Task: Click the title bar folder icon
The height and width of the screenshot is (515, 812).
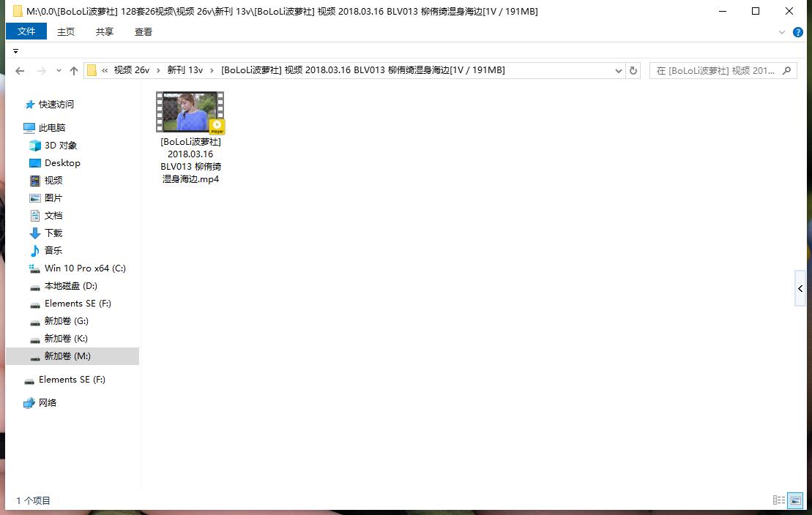Action: click(x=18, y=11)
